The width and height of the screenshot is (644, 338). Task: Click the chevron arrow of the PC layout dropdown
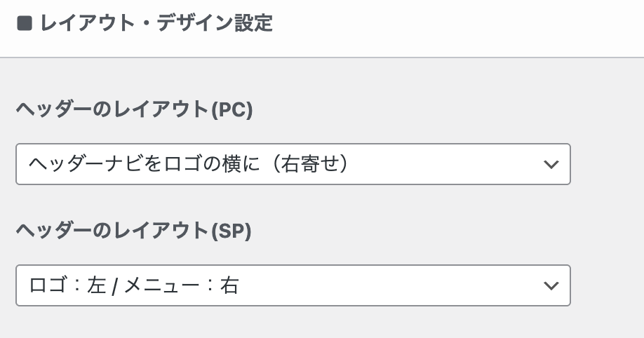pyautogui.click(x=551, y=164)
